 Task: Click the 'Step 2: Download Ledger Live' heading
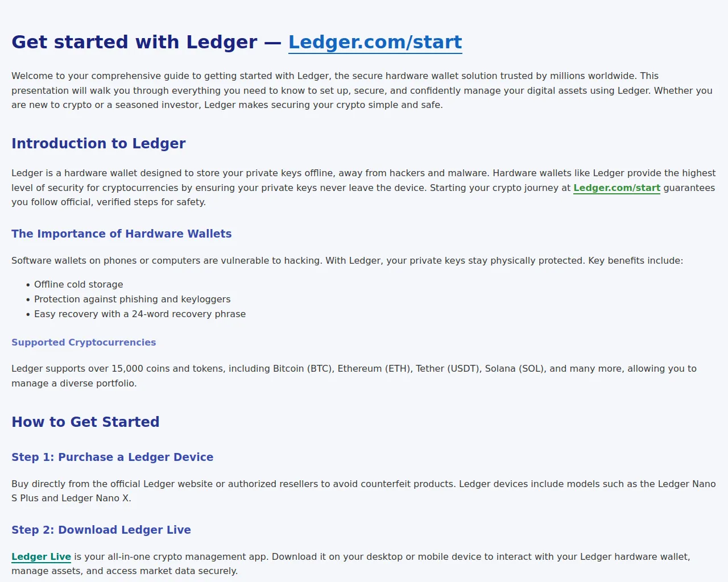tap(101, 530)
